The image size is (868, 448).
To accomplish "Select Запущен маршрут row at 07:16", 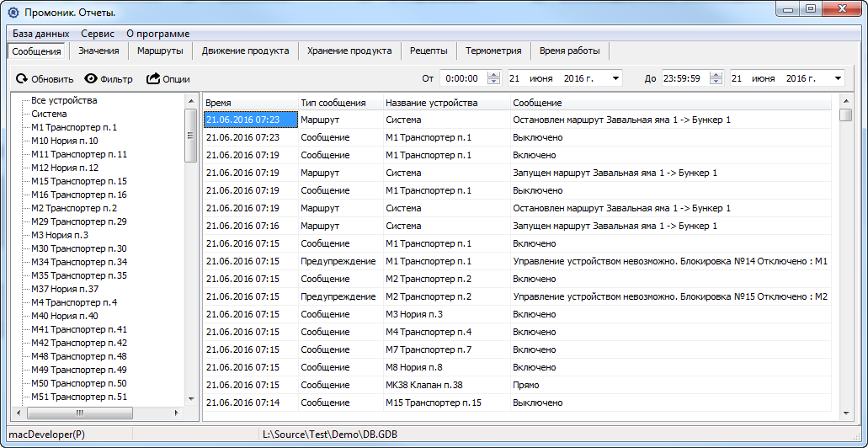I will coord(517,226).
